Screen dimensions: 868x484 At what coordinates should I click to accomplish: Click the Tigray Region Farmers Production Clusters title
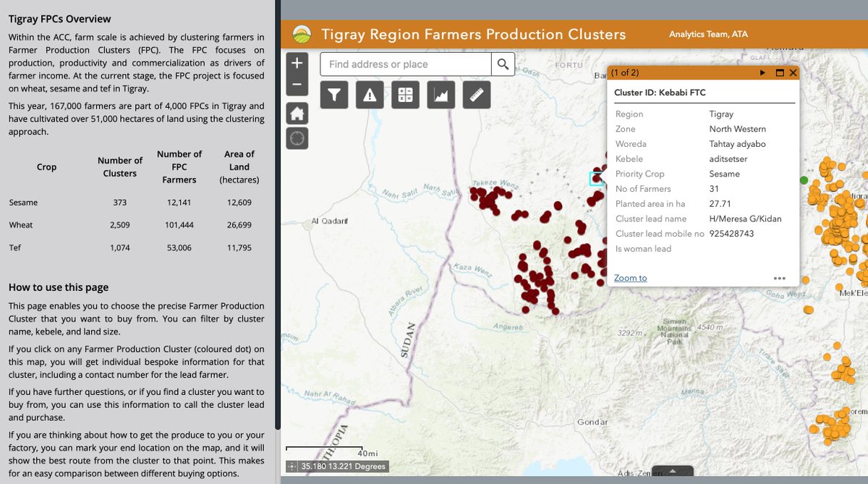coord(473,34)
